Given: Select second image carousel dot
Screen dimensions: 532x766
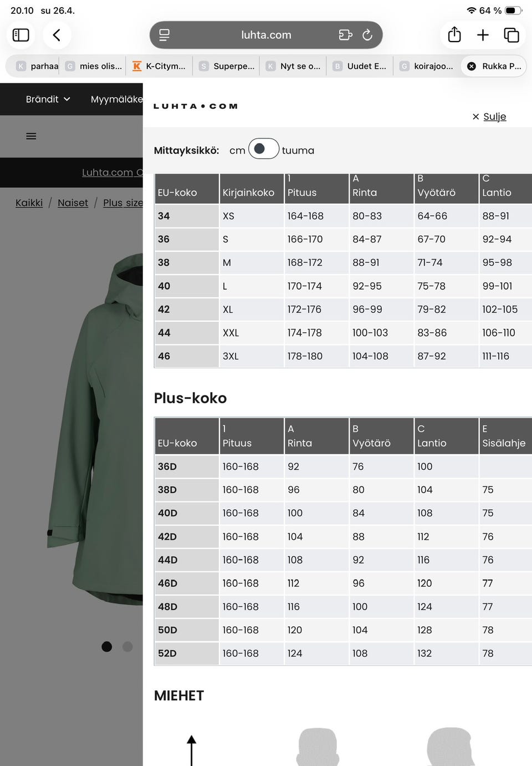Looking at the screenshot, I should pyautogui.click(x=127, y=647).
